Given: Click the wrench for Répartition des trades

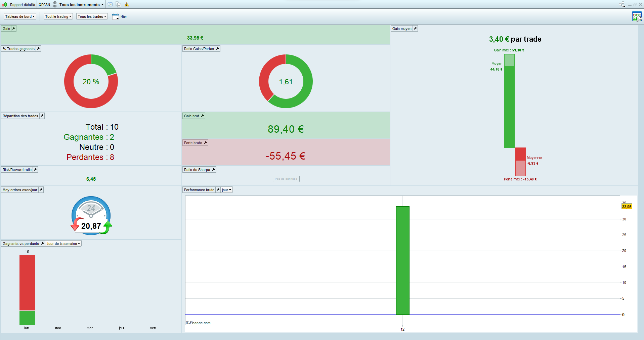Looking at the screenshot, I should (x=42, y=116).
